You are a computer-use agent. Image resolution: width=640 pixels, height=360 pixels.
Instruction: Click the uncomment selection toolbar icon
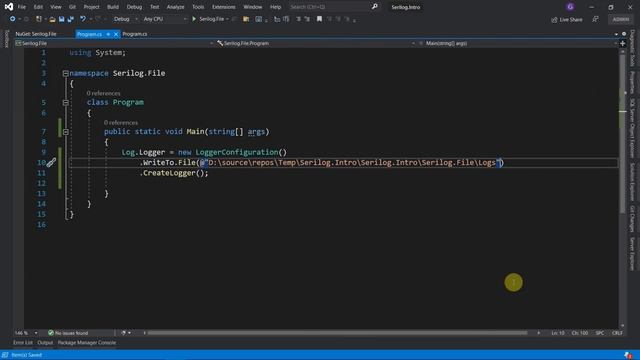click(307, 19)
